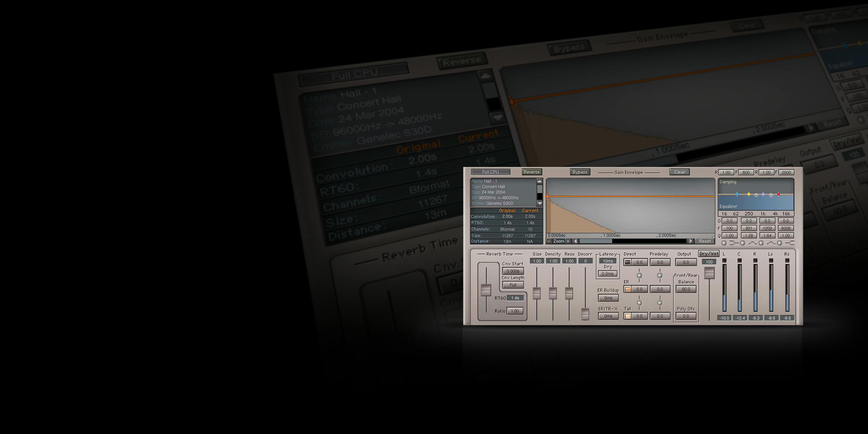Click the yellow equalizer node marker
This screenshot has height=434, width=868.
749,194
